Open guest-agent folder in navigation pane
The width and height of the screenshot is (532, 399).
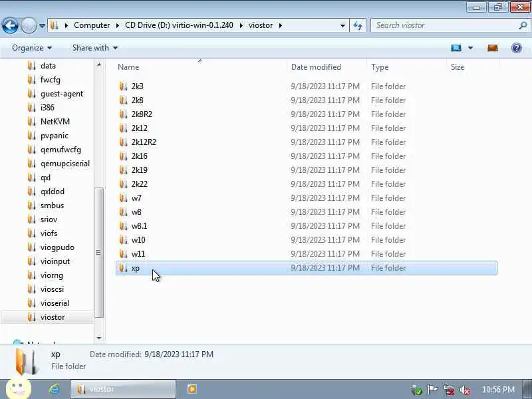pos(61,94)
